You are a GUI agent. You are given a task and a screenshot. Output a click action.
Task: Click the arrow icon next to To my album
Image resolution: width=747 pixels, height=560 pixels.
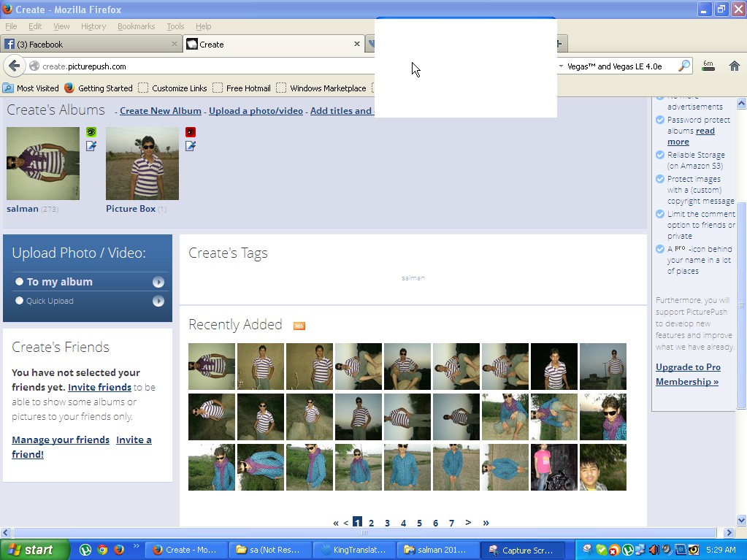[x=158, y=283]
